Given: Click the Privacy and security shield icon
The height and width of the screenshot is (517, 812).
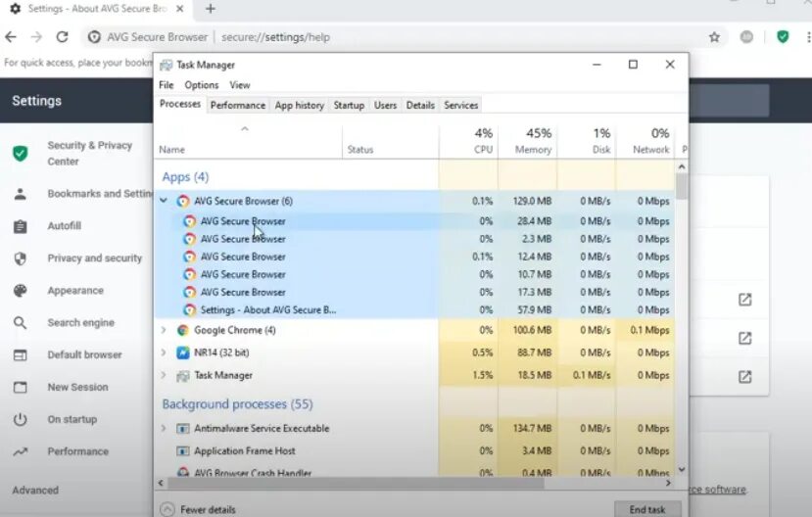Looking at the screenshot, I should (21, 258).
